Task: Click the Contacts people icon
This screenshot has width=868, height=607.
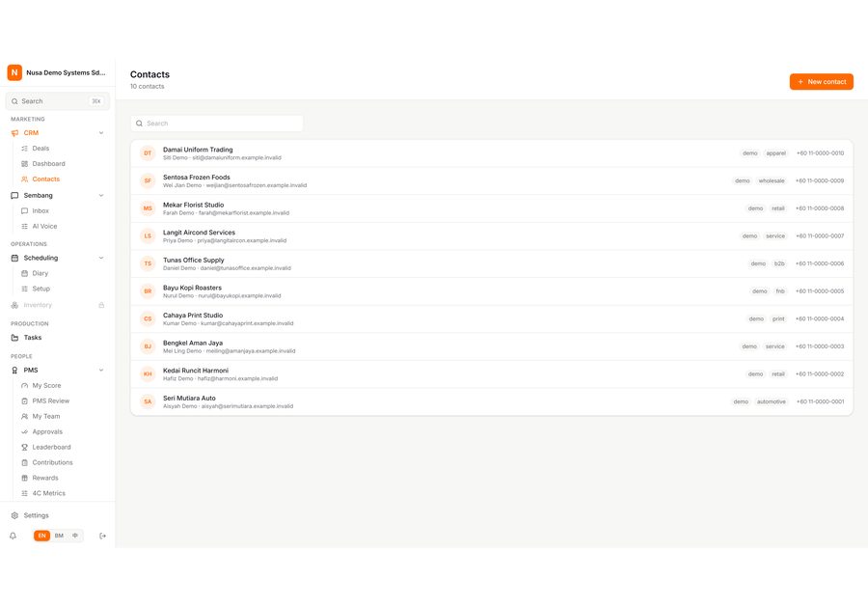Action: (24, 179)
